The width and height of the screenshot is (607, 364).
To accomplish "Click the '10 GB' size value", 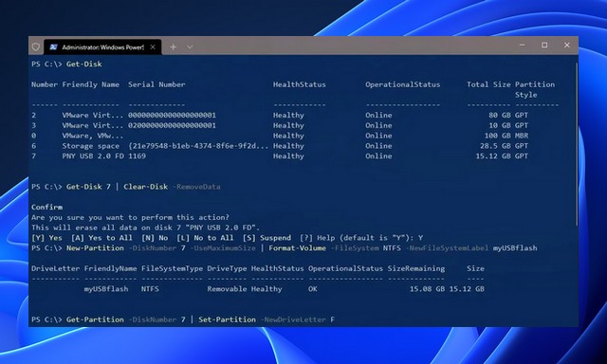I will pos(500,125).
